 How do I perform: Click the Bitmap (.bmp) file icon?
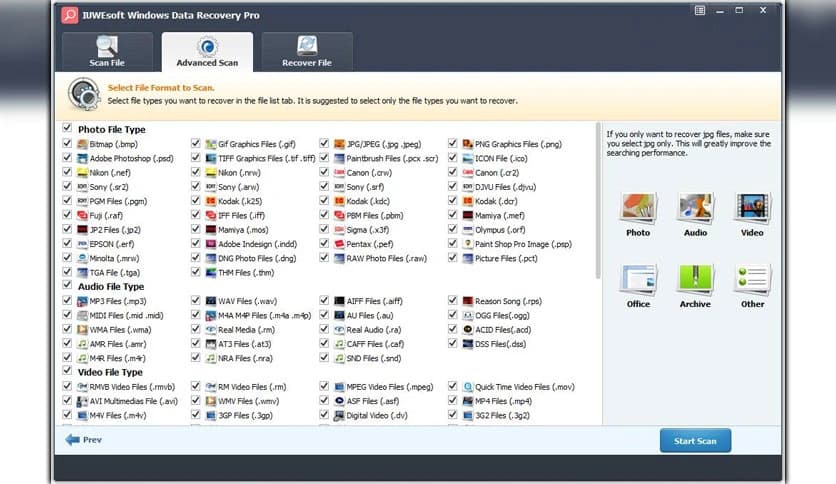[82, 144]
